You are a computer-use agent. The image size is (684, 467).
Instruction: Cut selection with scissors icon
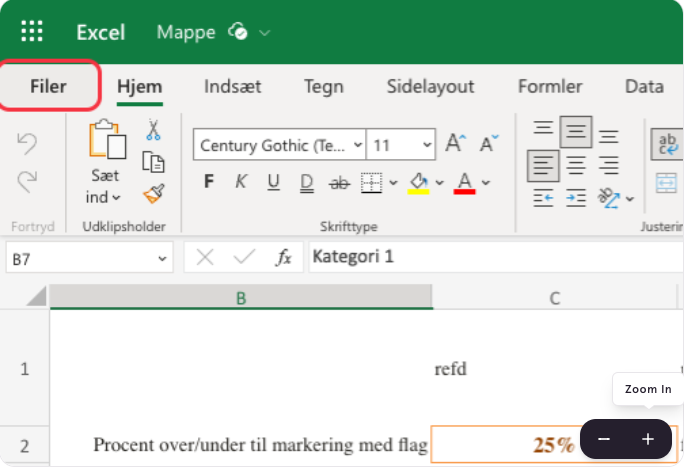153,130
